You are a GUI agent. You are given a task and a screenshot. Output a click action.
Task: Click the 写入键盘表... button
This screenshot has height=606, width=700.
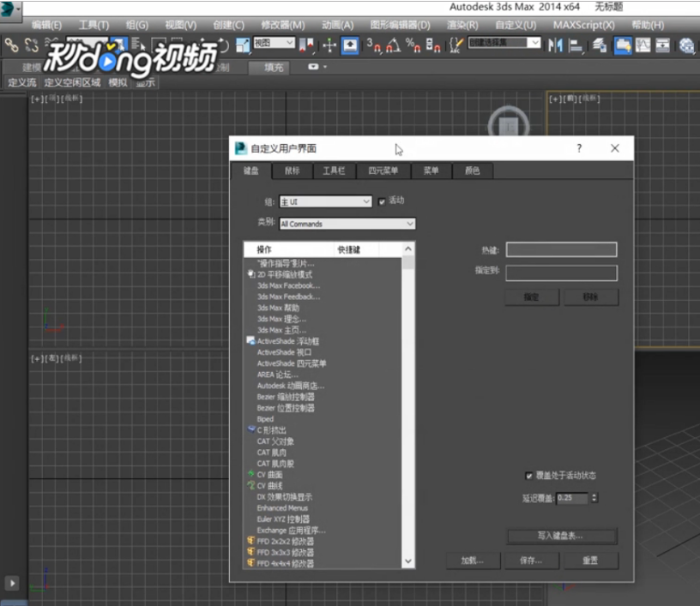[x=562, y=536]
